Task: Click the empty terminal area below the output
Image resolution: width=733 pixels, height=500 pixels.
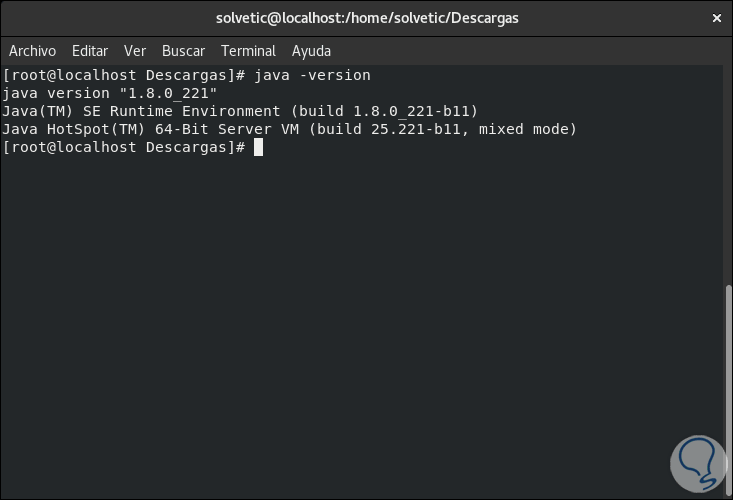Action: (350, 320)
